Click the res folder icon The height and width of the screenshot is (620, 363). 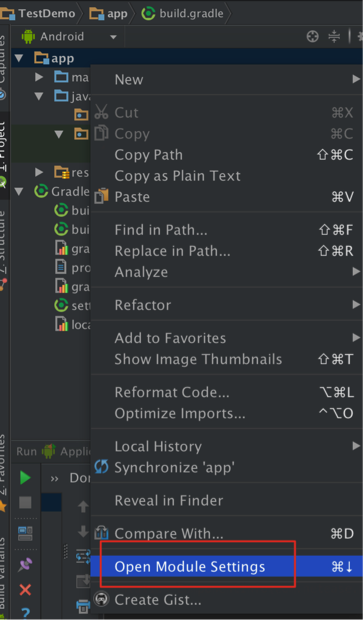point(62,172)
